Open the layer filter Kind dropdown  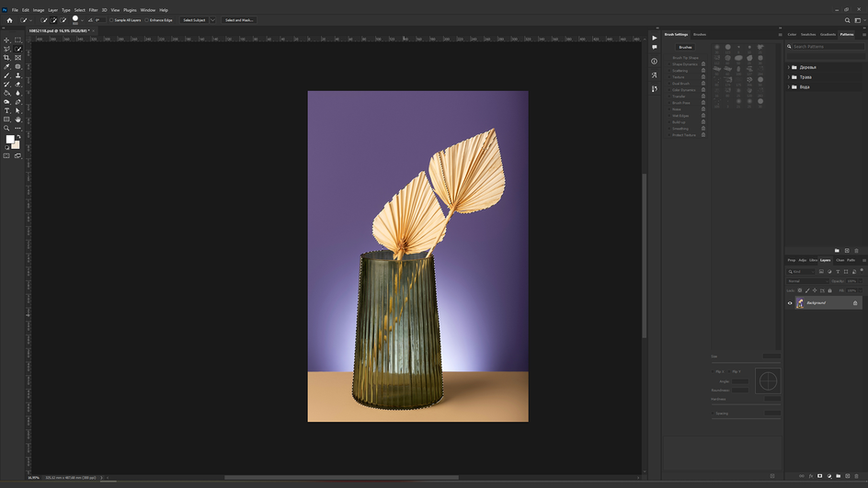[801, 272]
